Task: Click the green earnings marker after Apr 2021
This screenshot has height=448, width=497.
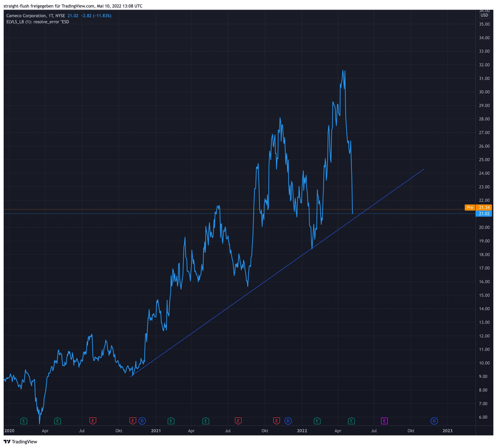Action: (x=206, y=421)
